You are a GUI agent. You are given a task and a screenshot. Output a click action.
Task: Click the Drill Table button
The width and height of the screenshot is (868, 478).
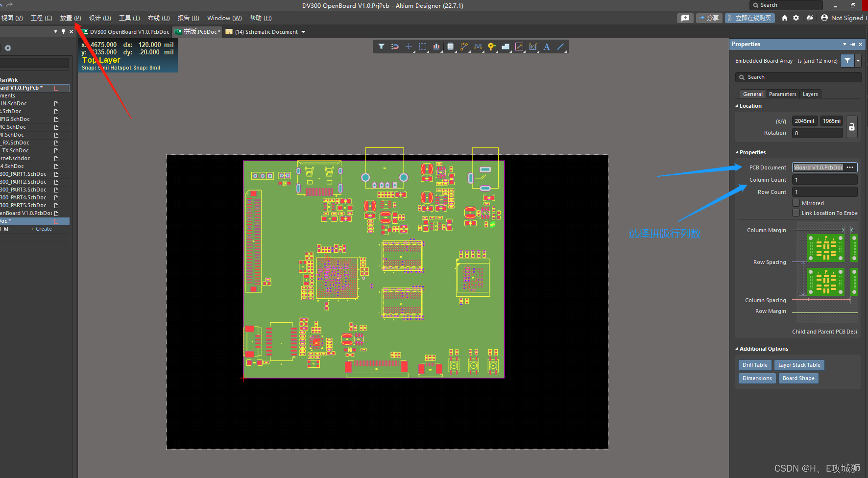[755, 365]
